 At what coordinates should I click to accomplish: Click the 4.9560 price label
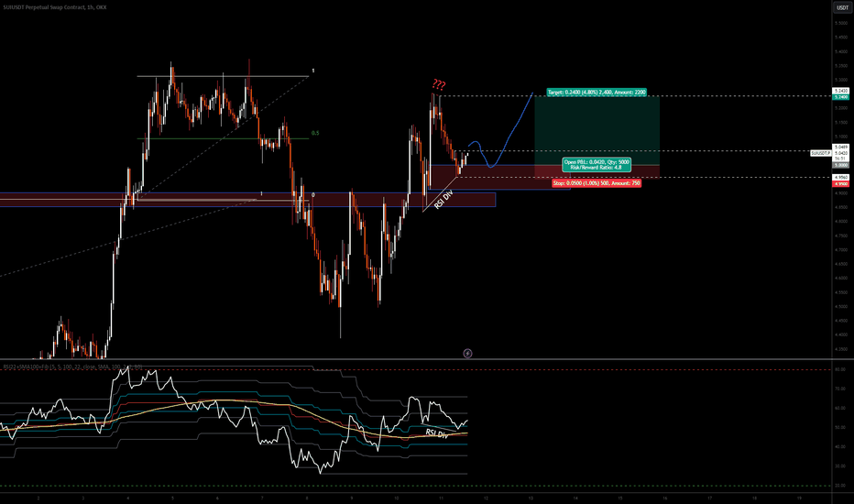click(x=840, y=178)
